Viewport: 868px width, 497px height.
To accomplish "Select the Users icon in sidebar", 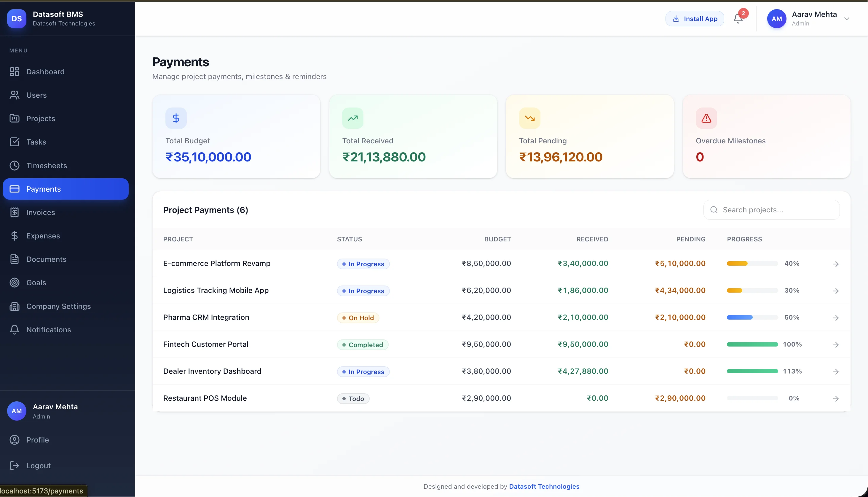I will (x=14, y=95).
